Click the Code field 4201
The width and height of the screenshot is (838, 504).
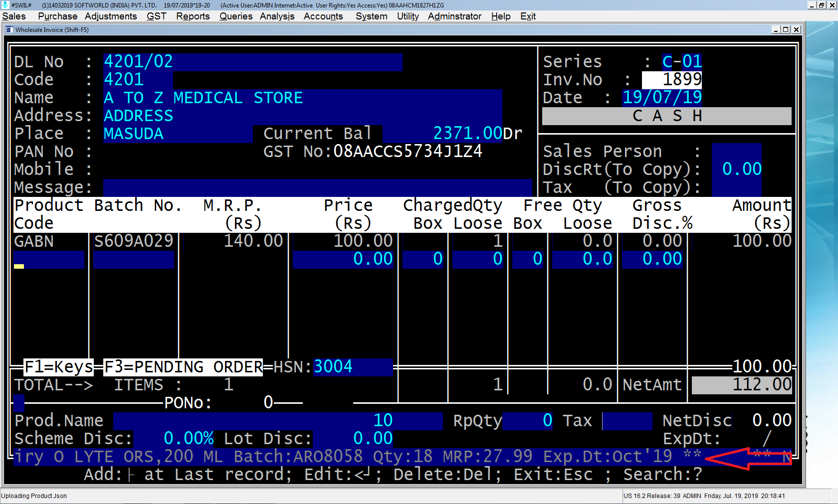tap(138, 80)
